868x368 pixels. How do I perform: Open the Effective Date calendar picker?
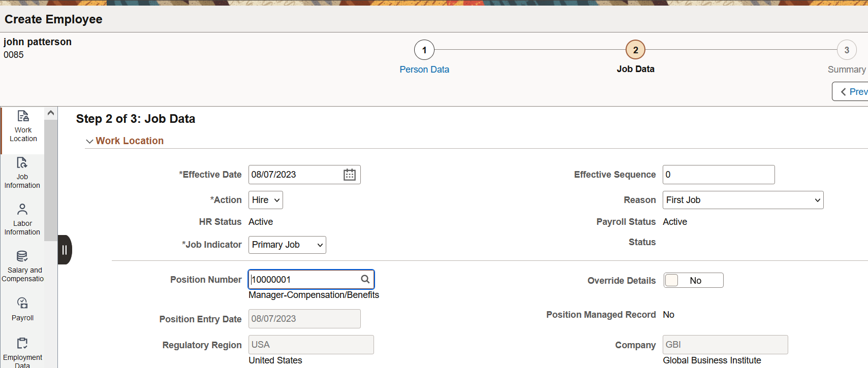click(349, 175)
